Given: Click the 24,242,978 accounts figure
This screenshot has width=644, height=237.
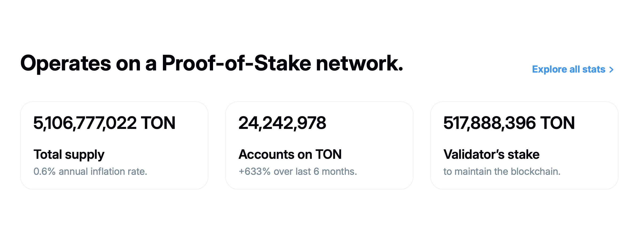Looking at the screenshot, I should (282, 123).
